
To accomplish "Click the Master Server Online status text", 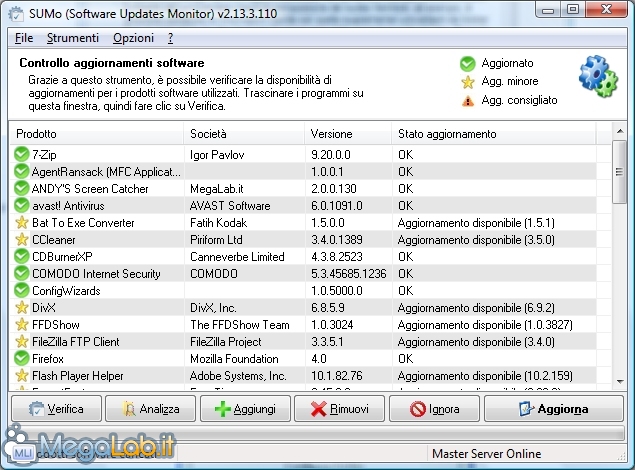I will click(x=486, y=453).
